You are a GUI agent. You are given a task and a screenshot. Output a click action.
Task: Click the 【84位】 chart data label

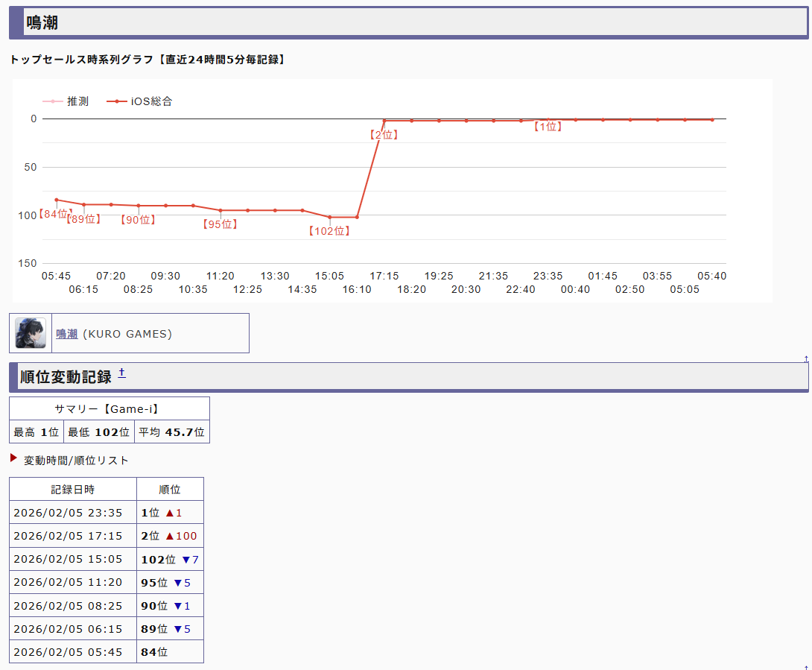pyautogui.click(x=54, y=213)
